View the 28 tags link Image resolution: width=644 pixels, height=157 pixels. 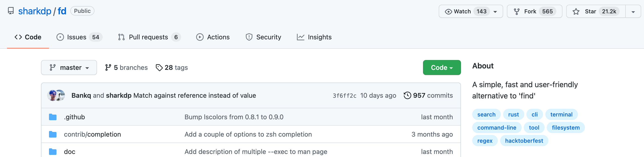coord(172,67)
